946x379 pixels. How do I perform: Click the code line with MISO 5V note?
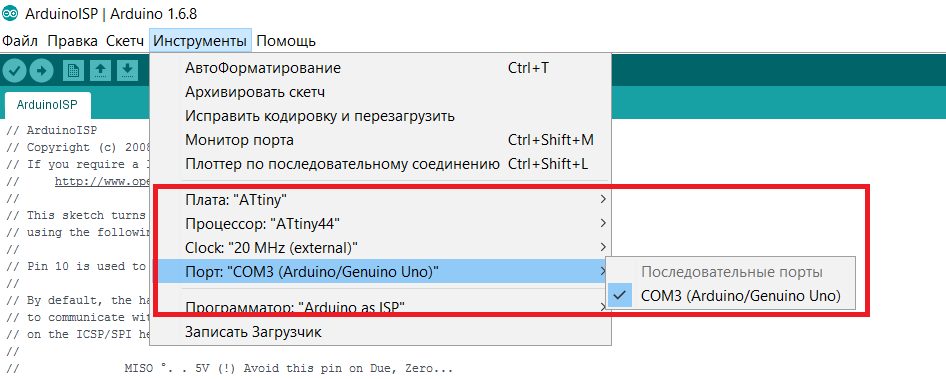229,368
